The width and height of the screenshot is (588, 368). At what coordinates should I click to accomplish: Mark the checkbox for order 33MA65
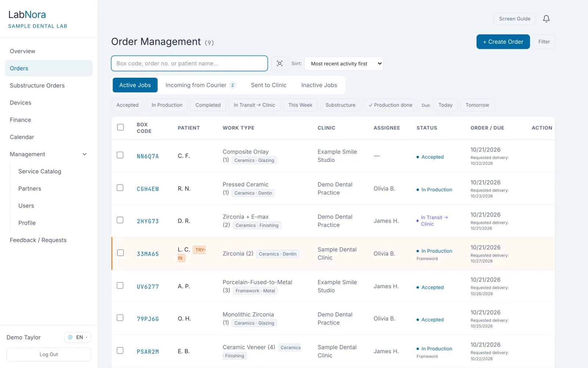[120, 253]
